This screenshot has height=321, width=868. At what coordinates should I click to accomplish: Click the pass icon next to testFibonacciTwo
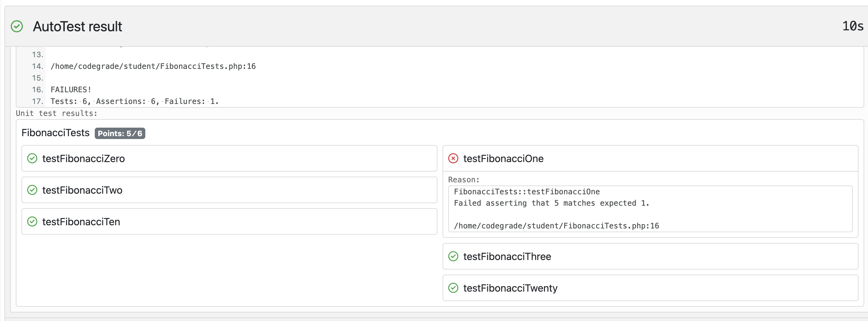[x=32, y=190]
